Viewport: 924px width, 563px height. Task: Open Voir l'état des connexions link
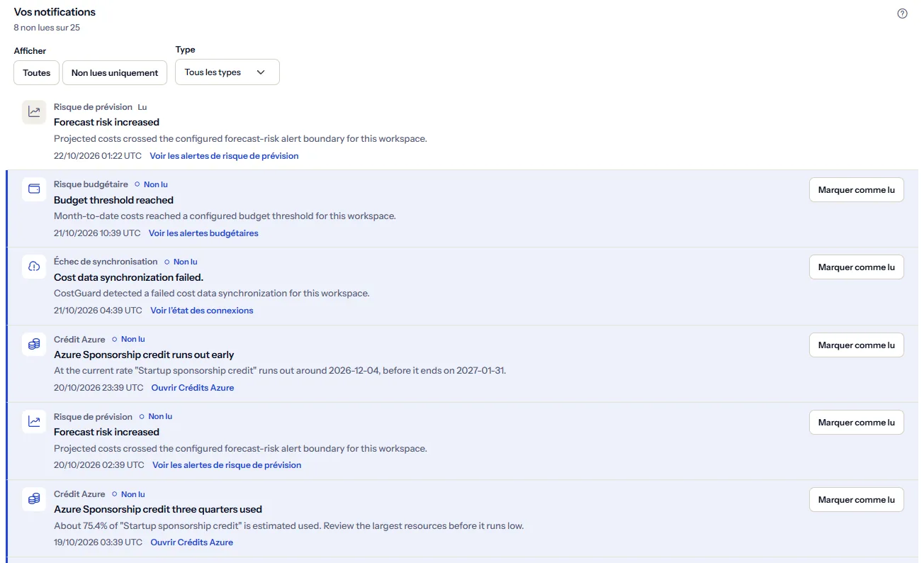click(x=202, y=311)
